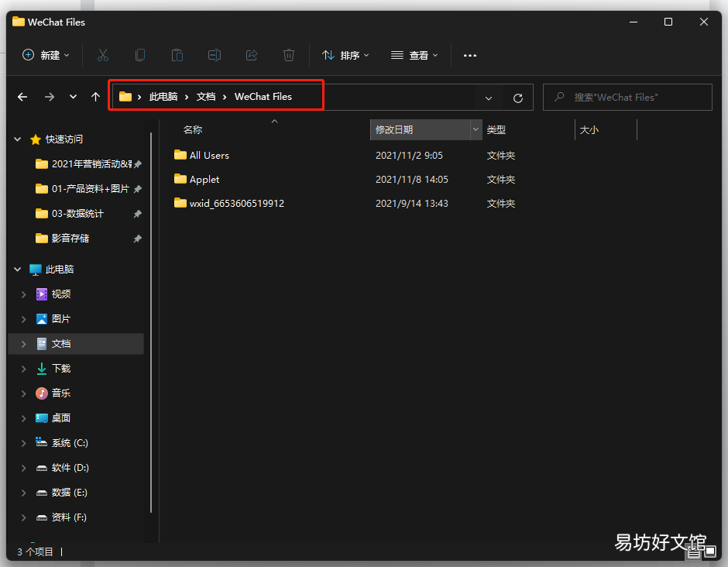Click the 搜索"WeChat Files" search box
Screen dimensions: 728x567
tap(627, 97)
